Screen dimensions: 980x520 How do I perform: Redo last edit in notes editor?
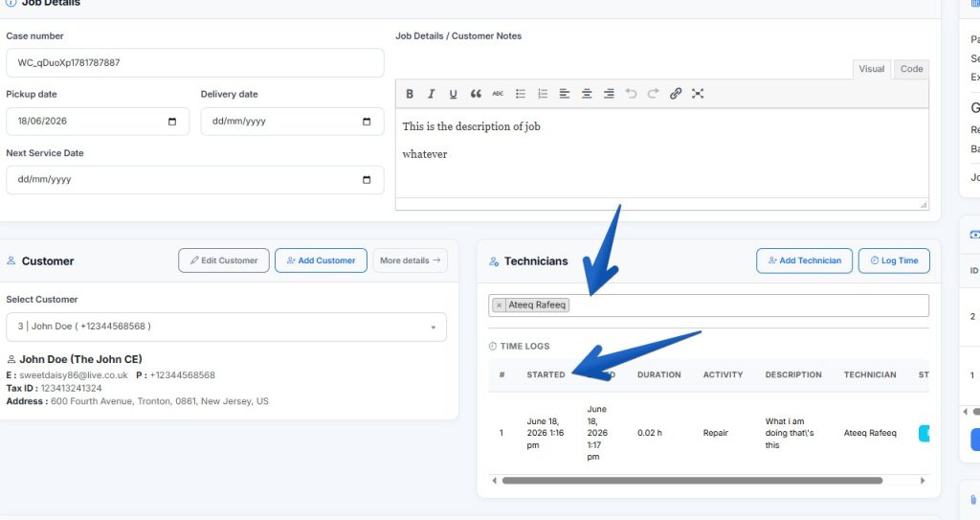pos(653,94)
